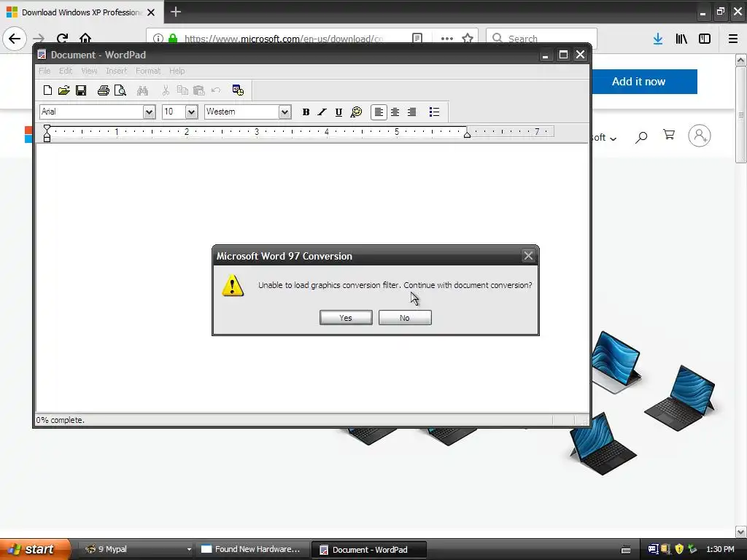747x560 pixels.
Task: Click the browser Search field
Action: 542,39
